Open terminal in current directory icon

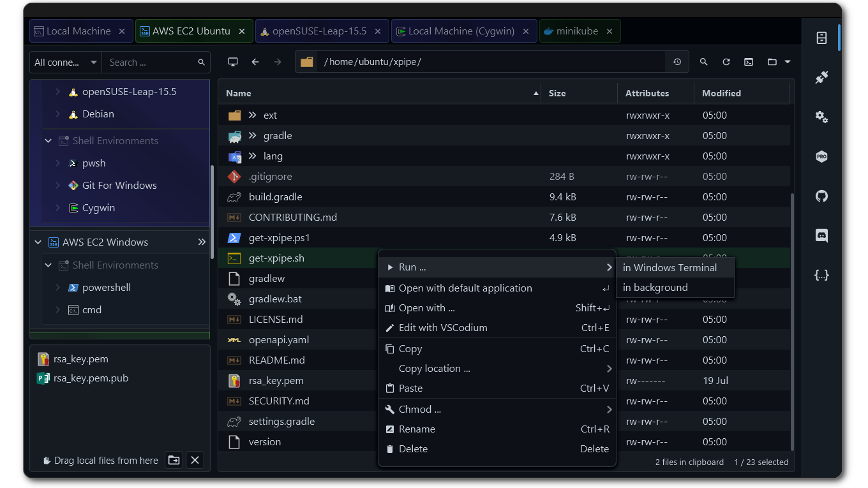tap(749, 62)
